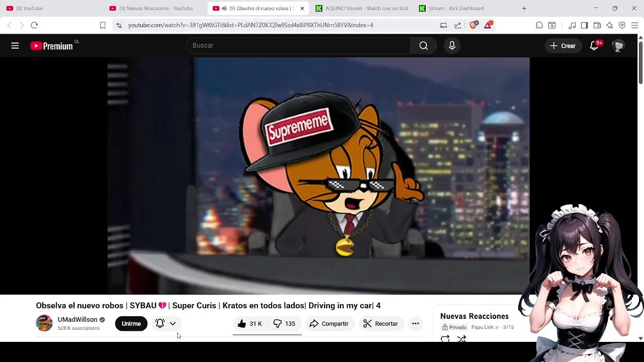
Task: Go forward in browser history
Action: pos(22,25)
